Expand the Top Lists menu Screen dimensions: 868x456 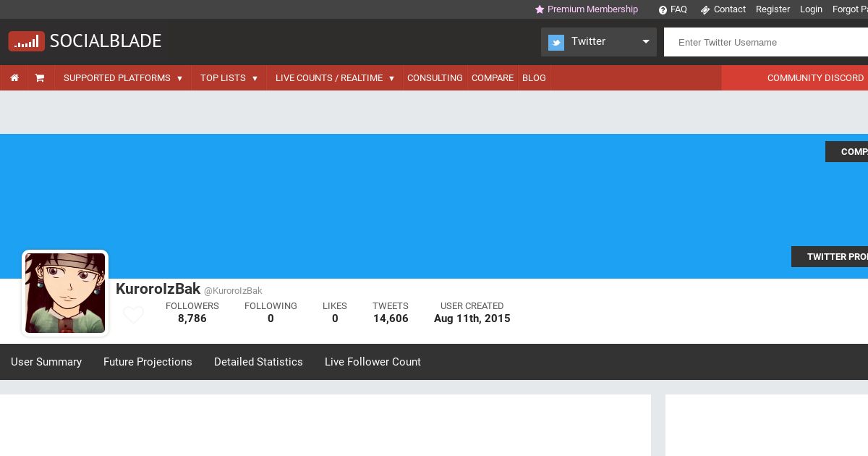coord(229,78)
